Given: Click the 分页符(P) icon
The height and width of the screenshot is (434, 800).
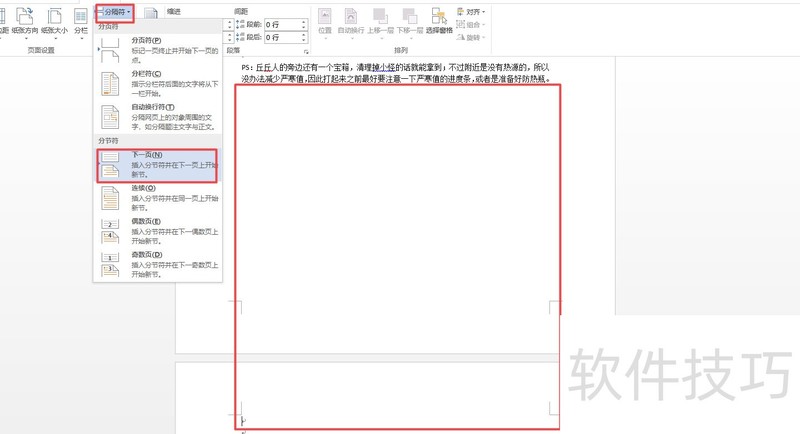Looking at the screenshot, I should coord(110,50).
